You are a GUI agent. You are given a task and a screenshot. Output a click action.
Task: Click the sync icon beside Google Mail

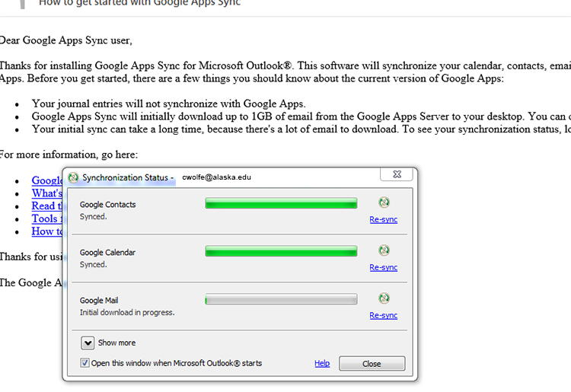tap(384, 298)
